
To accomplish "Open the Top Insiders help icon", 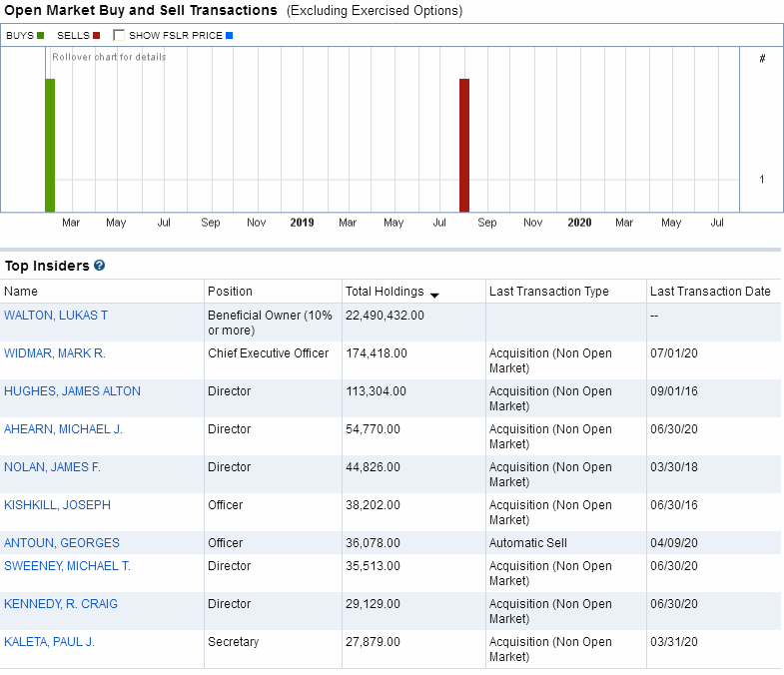I will [100, 266].
